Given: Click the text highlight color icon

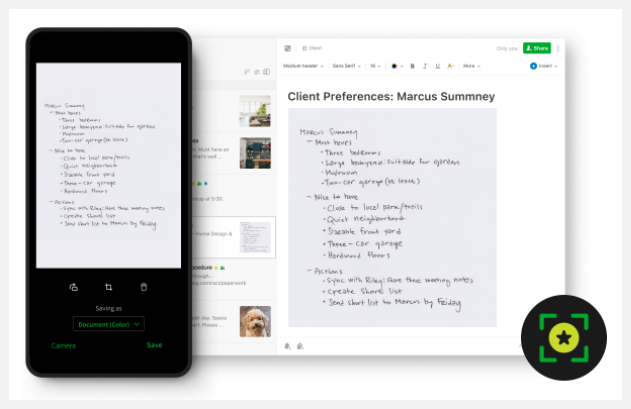Looking at the screenshot, I should tap(450, 66).
